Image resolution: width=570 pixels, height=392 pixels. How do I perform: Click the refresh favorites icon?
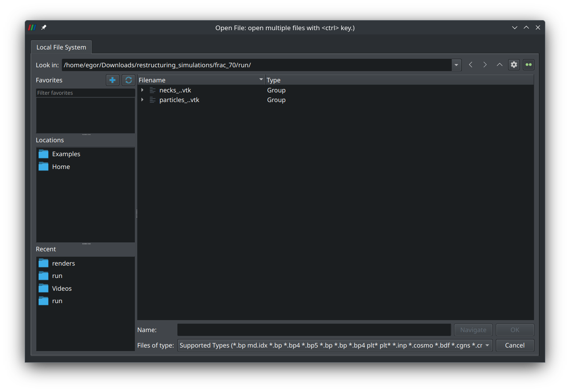(x=128, y=80)
